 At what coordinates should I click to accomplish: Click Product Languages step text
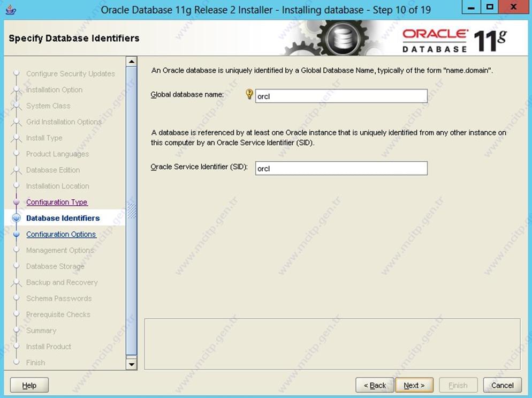57,154
